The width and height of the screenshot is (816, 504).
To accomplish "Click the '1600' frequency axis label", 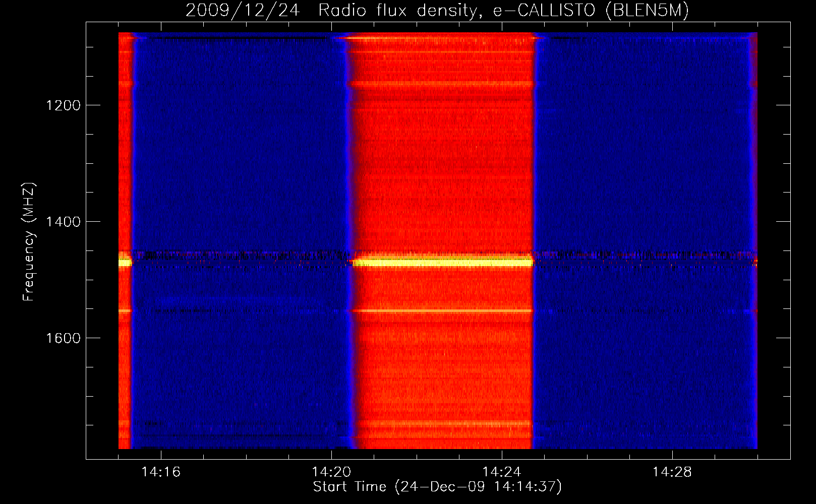I will [x=63, y=338].
